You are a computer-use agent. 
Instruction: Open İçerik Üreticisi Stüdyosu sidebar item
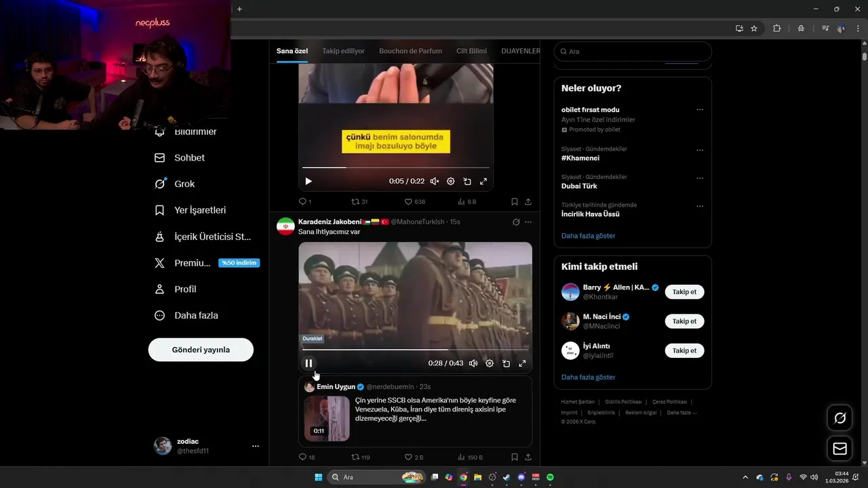pos(203,237)
